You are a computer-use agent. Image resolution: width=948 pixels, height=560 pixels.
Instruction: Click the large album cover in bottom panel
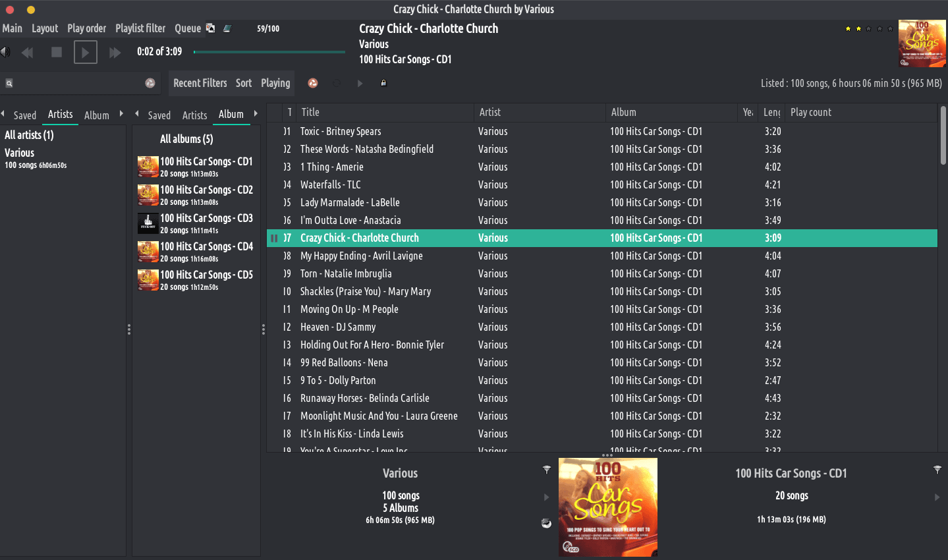click(608, 507)
